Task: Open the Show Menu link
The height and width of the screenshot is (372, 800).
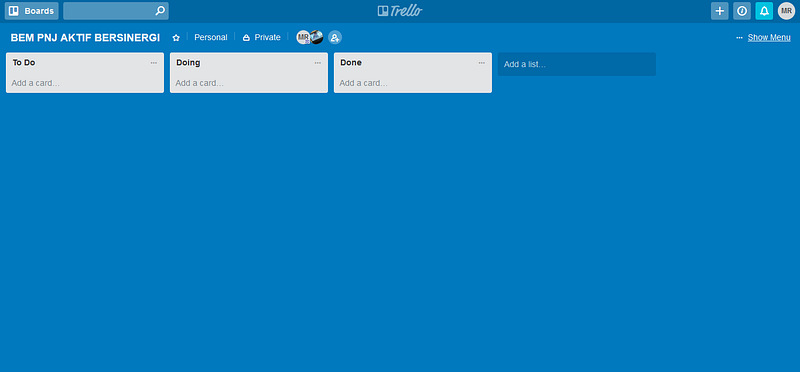Action: click(x=769, y=37)
